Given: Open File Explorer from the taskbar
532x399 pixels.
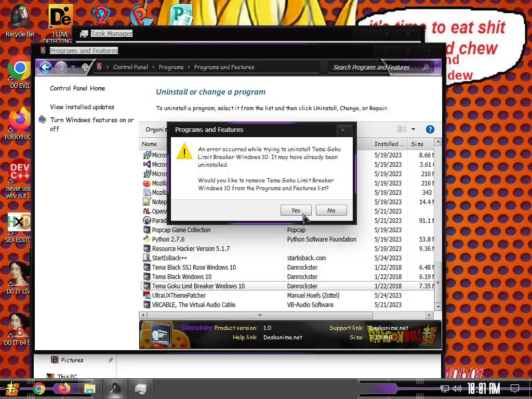Looking at the screenshot, I should tap(89, 389).
